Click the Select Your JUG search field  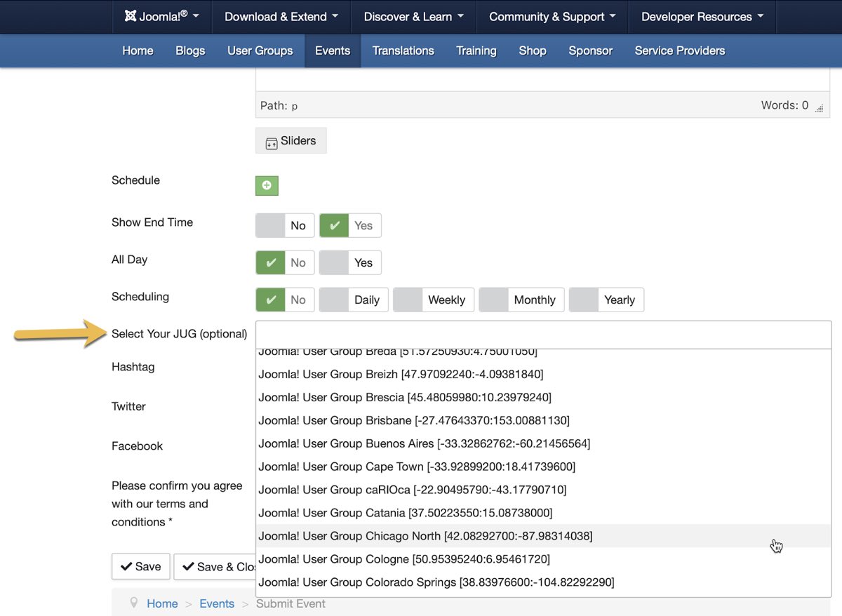[x=542, y=335]
